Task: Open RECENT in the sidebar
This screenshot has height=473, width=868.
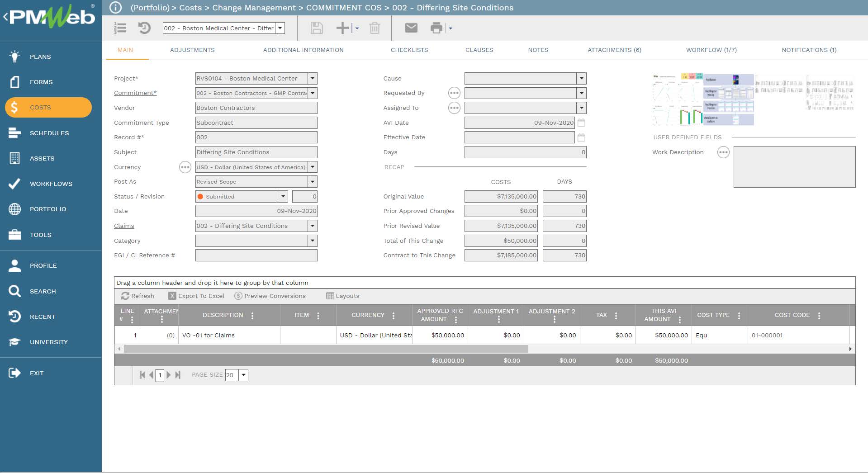Action: click(43, 317)
